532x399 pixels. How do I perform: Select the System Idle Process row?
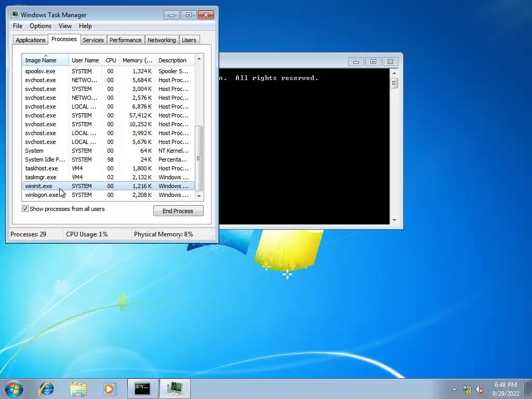pyautogui.click(x=108, y=159)
